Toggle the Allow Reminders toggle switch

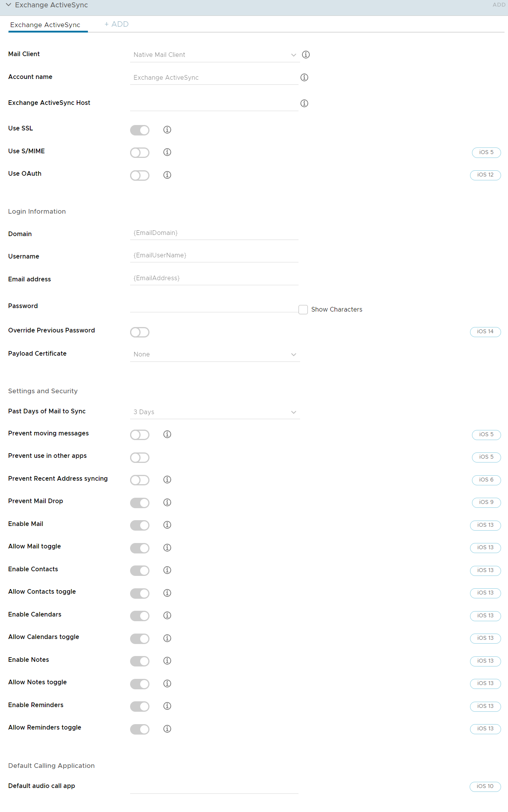pyautogui.click(x=140, y=729)
